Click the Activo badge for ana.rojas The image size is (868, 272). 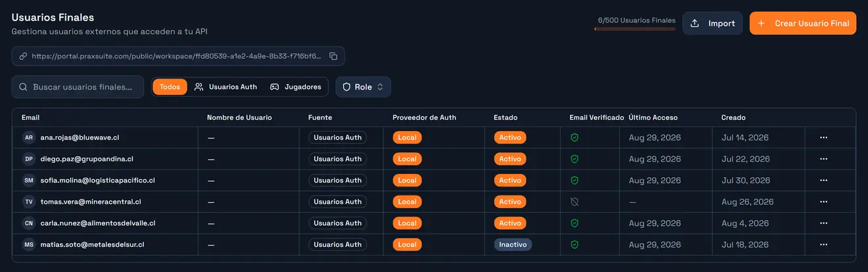point(510,138)
